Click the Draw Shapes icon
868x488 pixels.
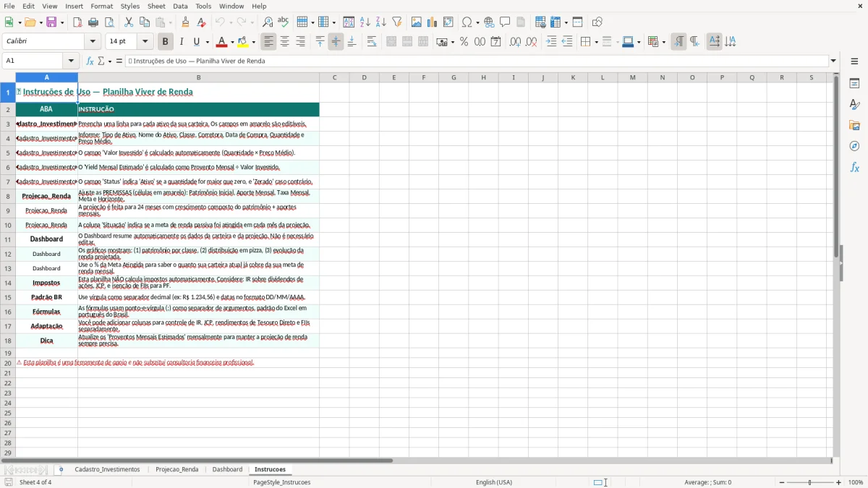click(597, 22)
